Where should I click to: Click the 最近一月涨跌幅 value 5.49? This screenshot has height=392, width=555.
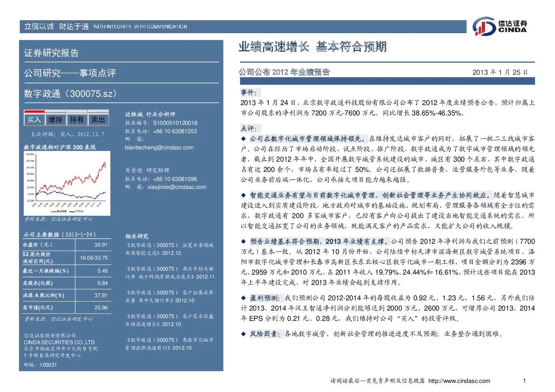pos(102,271)
